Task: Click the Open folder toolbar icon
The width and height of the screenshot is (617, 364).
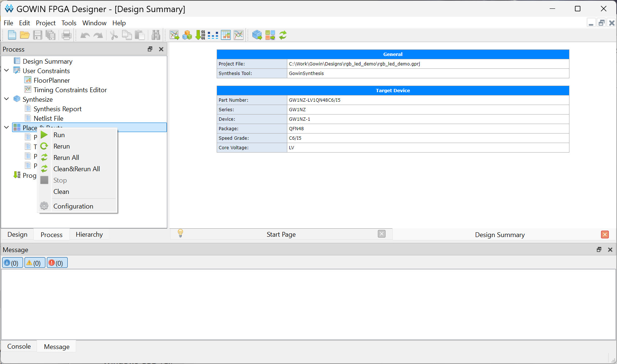Action: (25, 35)
